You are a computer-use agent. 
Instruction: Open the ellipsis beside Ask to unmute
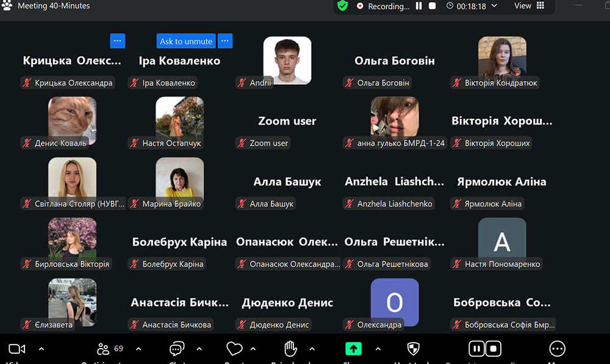(x=225, y=41)
